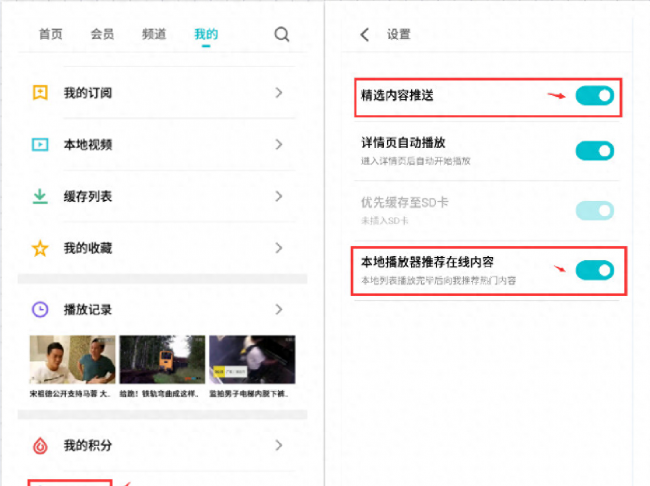
Task: Tap the 本地列表播放完毕后 description text
Action: (x=439, y=281)
